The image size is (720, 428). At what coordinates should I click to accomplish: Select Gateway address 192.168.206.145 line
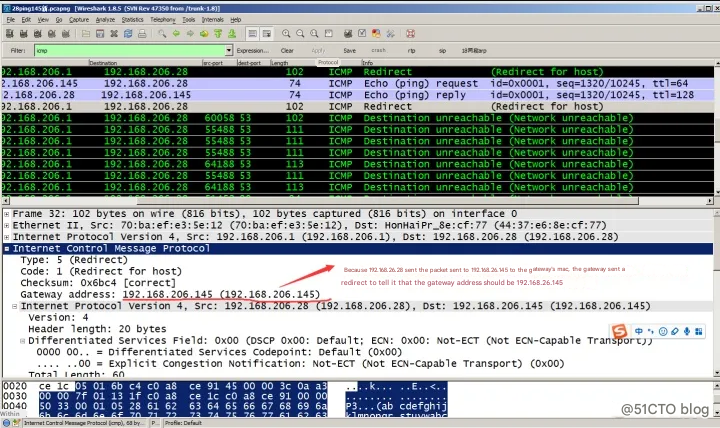click(170, 294)
